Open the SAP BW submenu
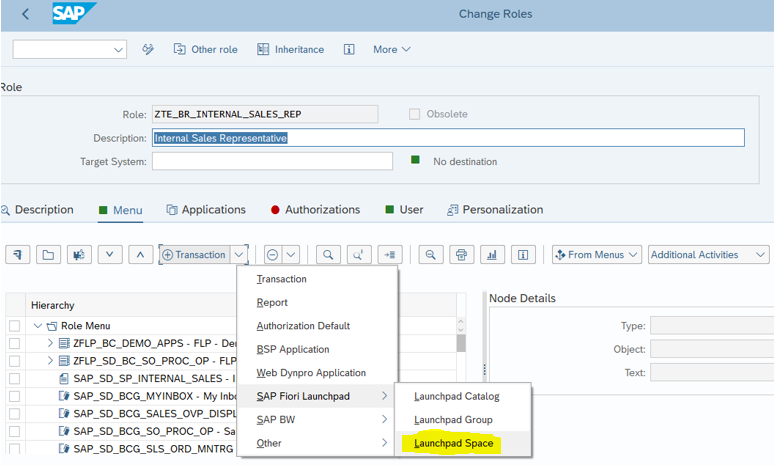This screenshot has width=774, height=466. tap(317, 420)
